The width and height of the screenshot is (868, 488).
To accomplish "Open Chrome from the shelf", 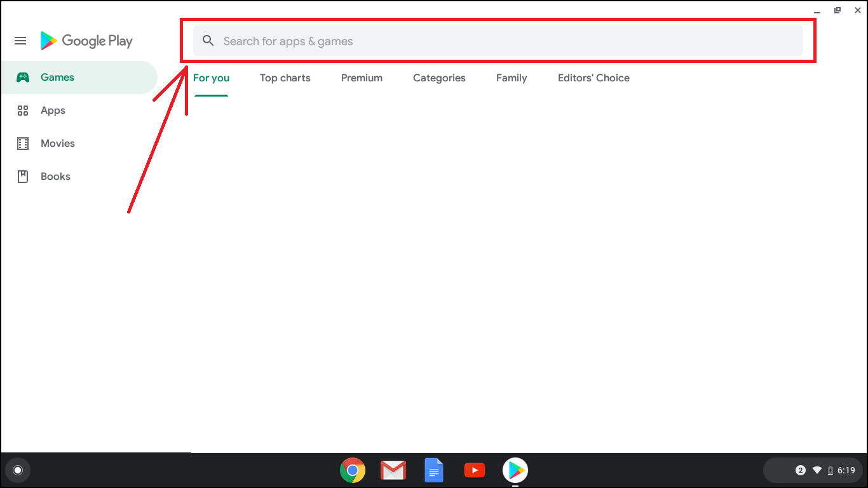I will point(353,470).
